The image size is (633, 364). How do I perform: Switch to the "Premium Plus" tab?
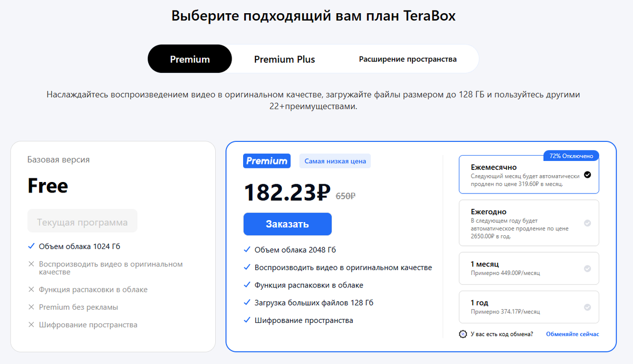[x=284, y=59]
